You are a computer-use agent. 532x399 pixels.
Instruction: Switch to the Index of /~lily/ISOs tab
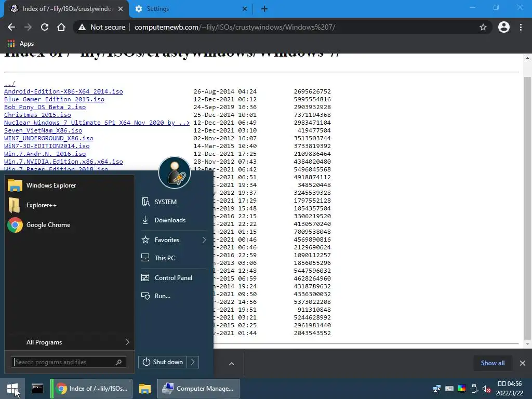pyautogui.click(x=66, y=9)
